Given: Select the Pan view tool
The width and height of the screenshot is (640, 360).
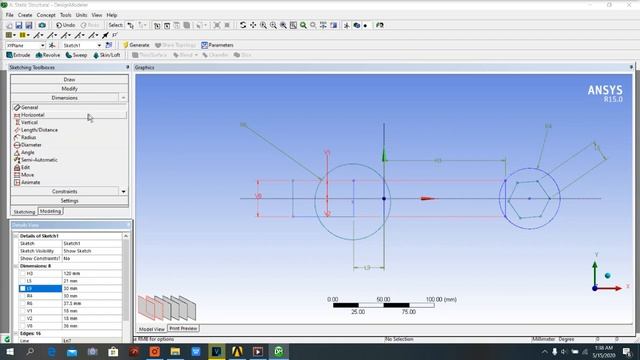Looking at the screenshot, I should pos(253,25).
